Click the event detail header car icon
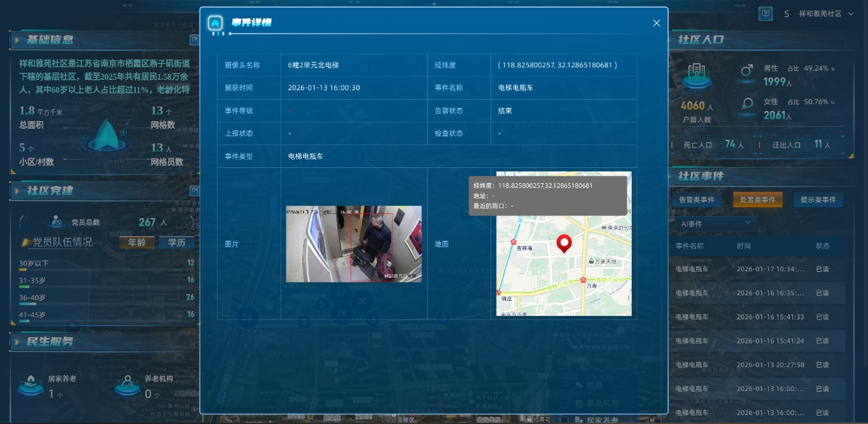Viewport: 868px width, 424px height. point(216,23)
